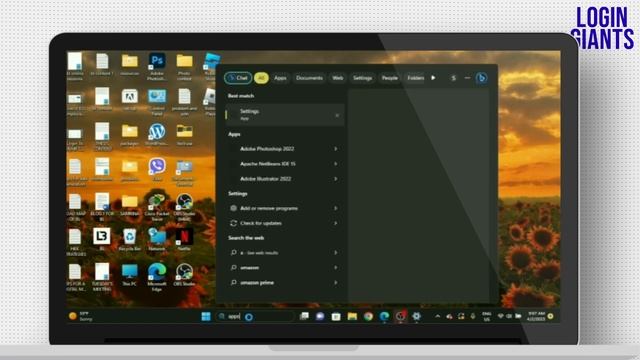Viewport: 640px width, 360px height.
Task: Expand Apache NetBeans IDE 15 result arrow
Action: [x=336, y=164]
